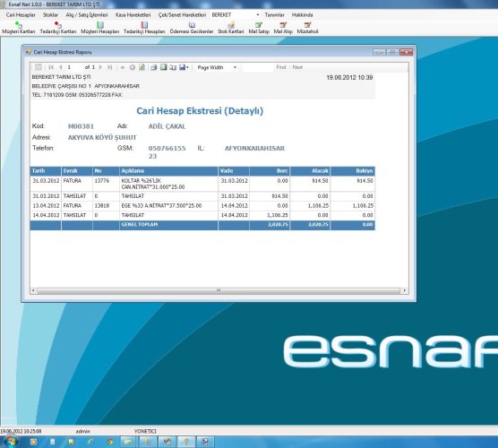This screenshot has height=448, width=498.
Task: Open the Kasa Hareketleri menu
Action: pyautogui.click(x=133, y=15)
